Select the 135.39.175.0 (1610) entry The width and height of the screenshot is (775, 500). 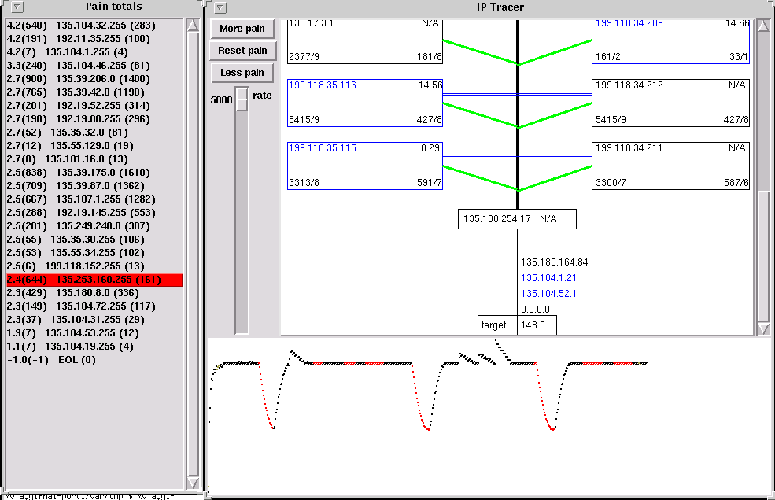(x=79, y=171)
